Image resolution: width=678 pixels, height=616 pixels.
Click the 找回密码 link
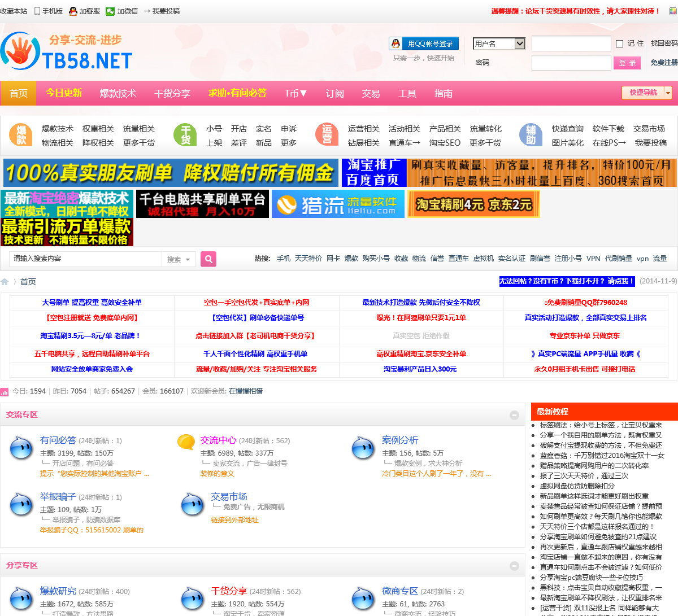[x=664, y=43]
